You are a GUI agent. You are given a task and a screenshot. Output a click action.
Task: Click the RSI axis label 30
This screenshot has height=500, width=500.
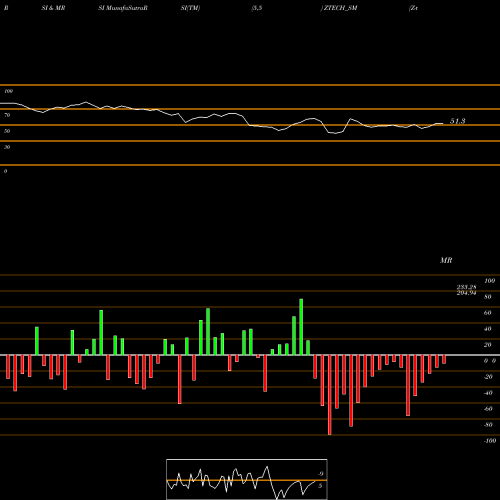(x=7, y=147)
